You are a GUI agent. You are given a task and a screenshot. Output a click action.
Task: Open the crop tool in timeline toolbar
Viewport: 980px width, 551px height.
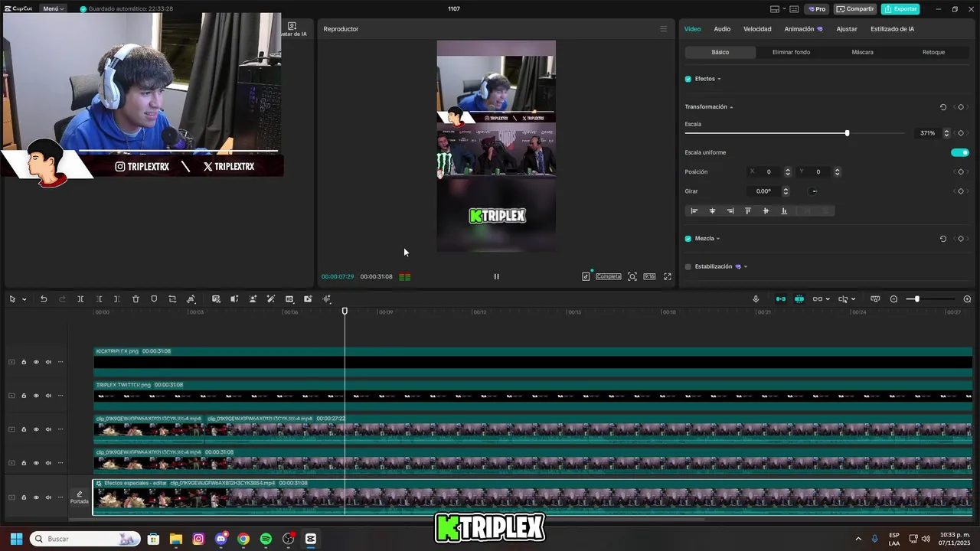pyautogui.click(x=172, y=299)
